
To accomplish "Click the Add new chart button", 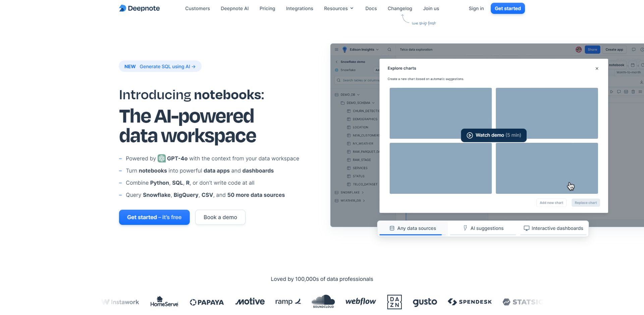I will click(551, 203).
